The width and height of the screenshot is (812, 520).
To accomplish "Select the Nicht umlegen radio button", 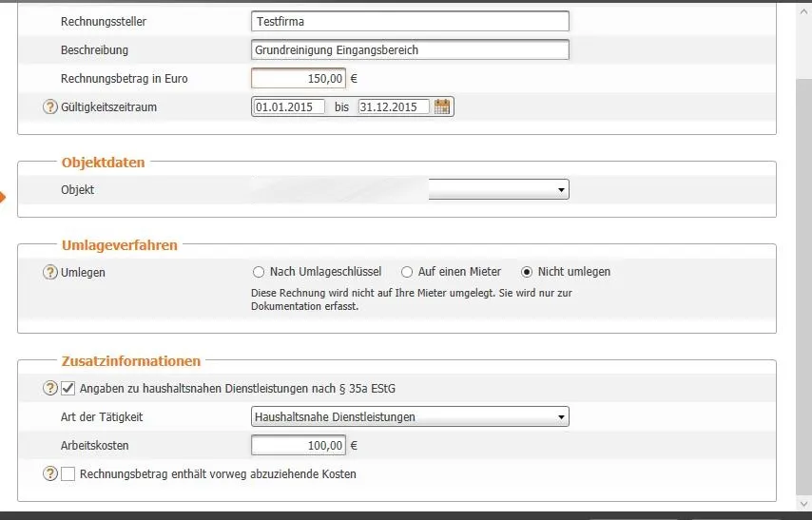I will click(x=527, y=272).
